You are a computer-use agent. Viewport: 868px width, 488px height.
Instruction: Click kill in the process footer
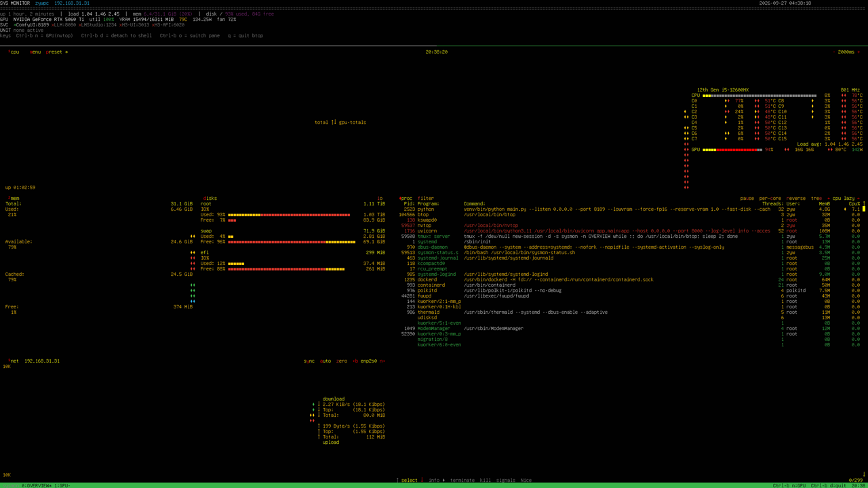pos(486,481)
